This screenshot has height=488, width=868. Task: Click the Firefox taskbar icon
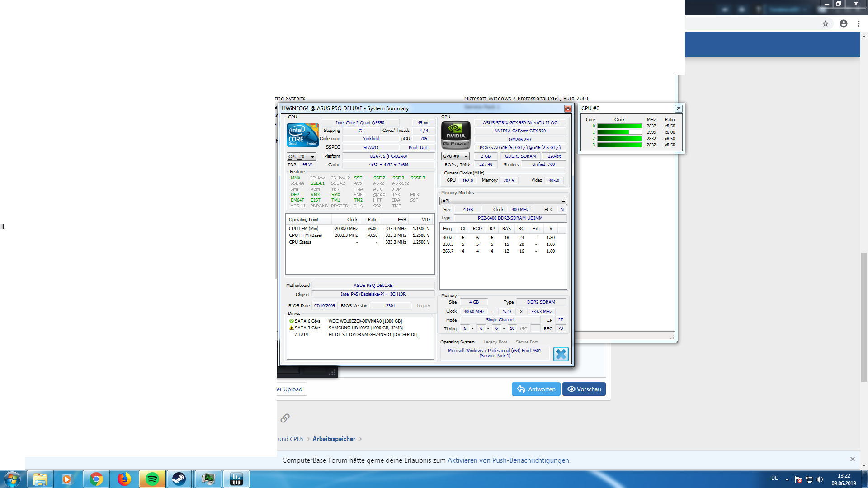click(x=124, y=479)
